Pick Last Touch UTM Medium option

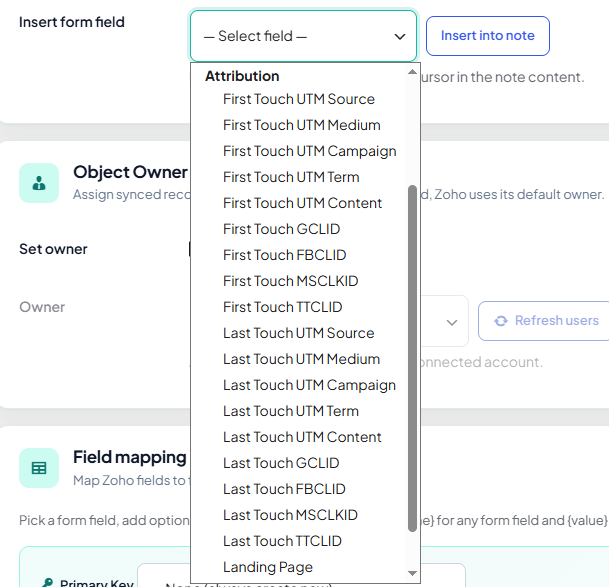tap(298, 359)
